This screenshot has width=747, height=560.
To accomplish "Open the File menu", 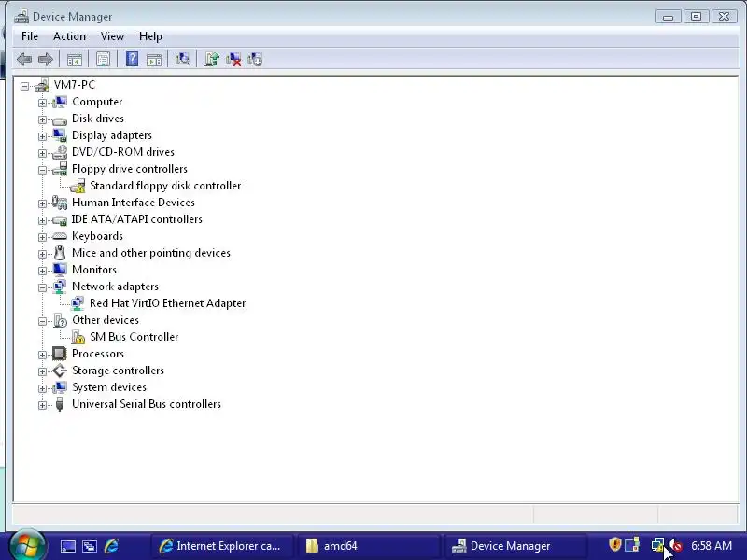I will point(30,36).
